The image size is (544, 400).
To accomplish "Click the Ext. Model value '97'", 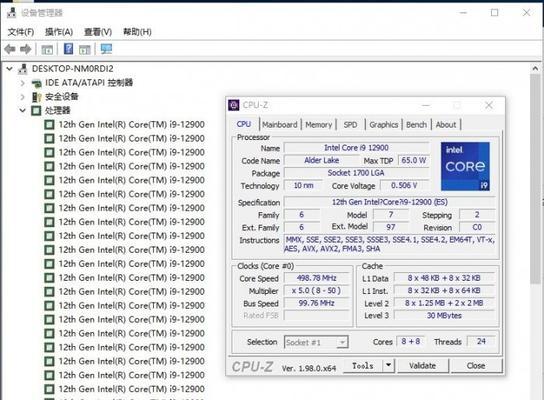I will coord(391,227).
